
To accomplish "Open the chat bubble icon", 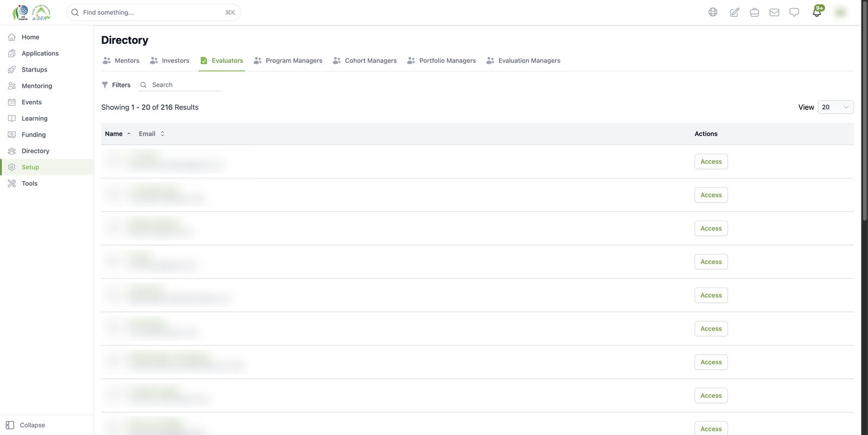I will point(794,12).
